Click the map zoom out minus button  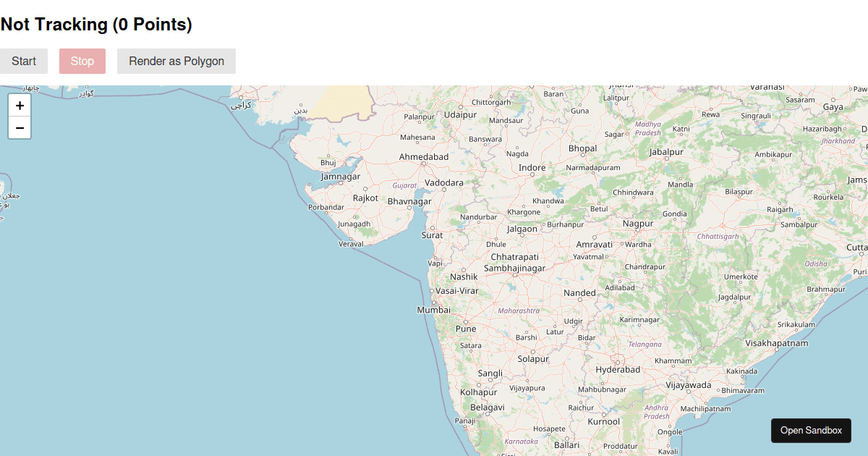(20, 128)
